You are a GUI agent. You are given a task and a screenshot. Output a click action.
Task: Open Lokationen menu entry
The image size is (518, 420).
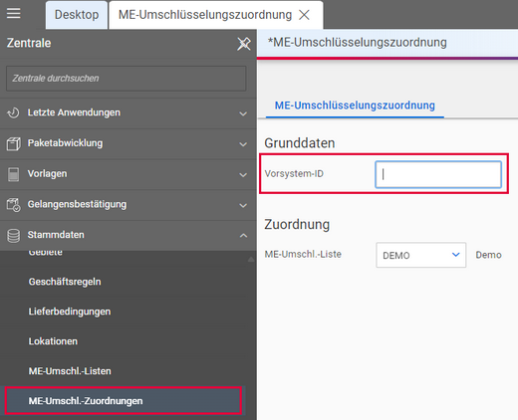53,341
